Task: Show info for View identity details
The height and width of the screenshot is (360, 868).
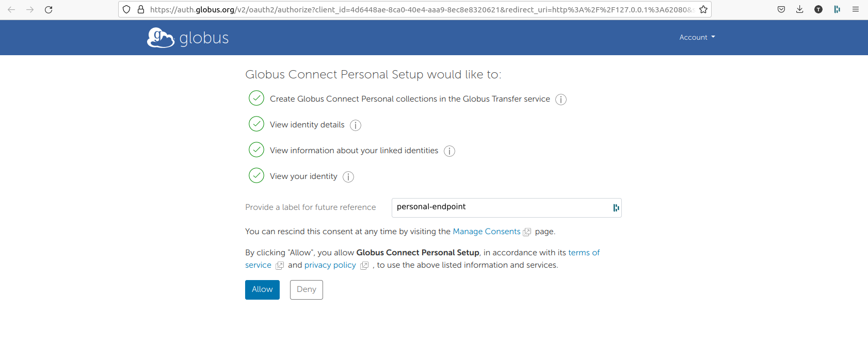Action: click(356, 125)
